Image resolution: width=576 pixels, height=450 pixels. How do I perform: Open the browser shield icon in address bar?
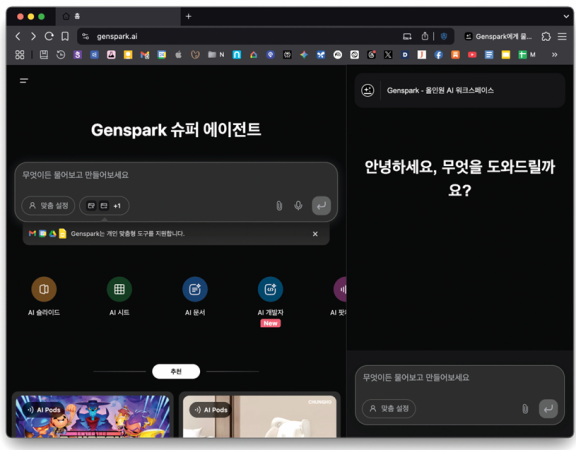[x=444, y=36]
